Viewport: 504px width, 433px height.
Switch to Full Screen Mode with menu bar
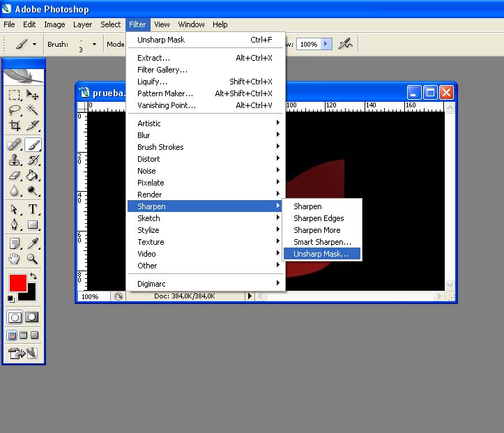(24, 335)
